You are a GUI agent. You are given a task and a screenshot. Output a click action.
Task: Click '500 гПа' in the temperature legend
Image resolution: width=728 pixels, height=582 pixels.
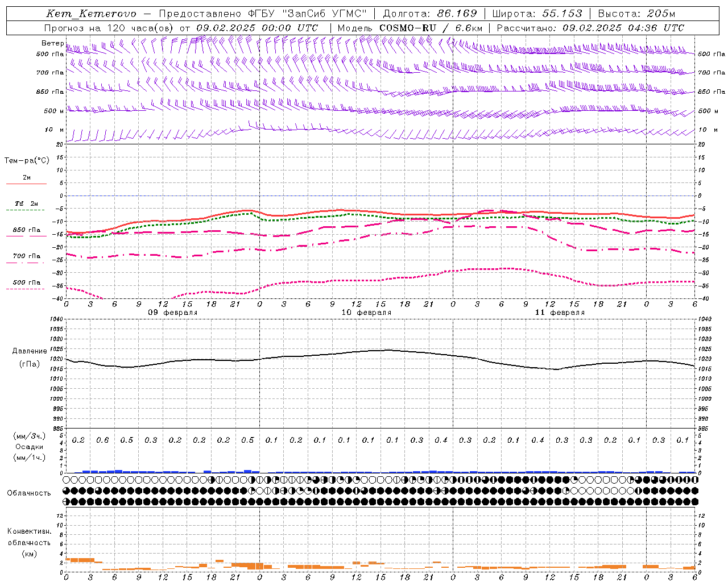pos(27,282)
